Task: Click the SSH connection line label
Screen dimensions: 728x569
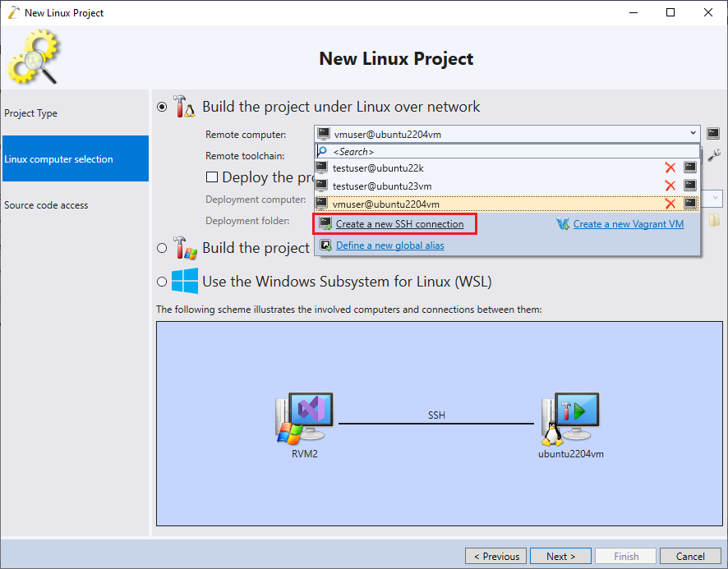Action: [x=436, y=415]
